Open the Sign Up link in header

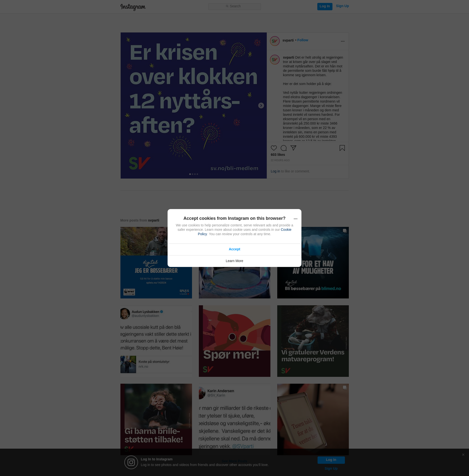[x=342, y=6]
